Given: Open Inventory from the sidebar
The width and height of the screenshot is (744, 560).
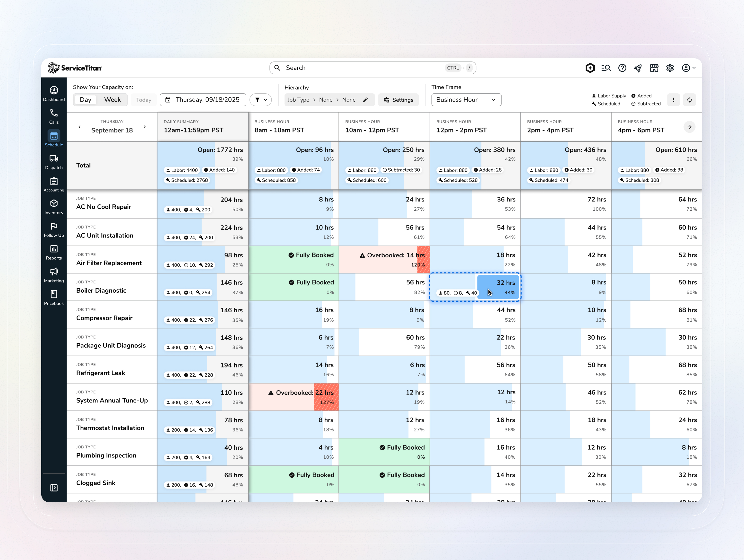Looking at the screenshot, I should pos(54,207).
